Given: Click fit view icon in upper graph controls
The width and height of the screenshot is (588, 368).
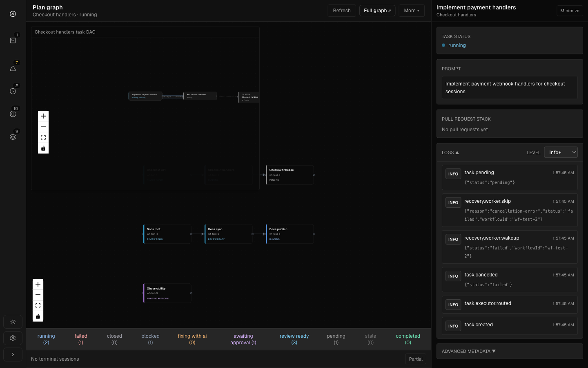Looking at the screenshot, I should tap(43, 138).
